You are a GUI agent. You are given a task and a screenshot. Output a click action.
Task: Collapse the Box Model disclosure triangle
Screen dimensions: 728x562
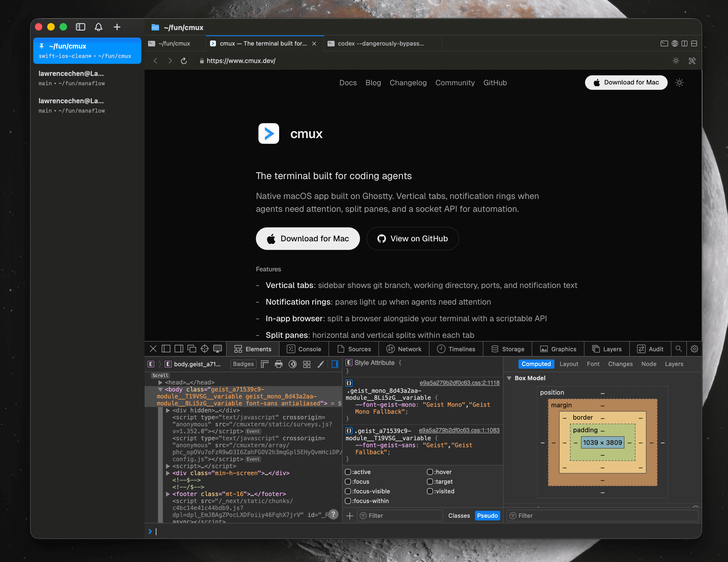pyautogui.click(x=509, y=378)
